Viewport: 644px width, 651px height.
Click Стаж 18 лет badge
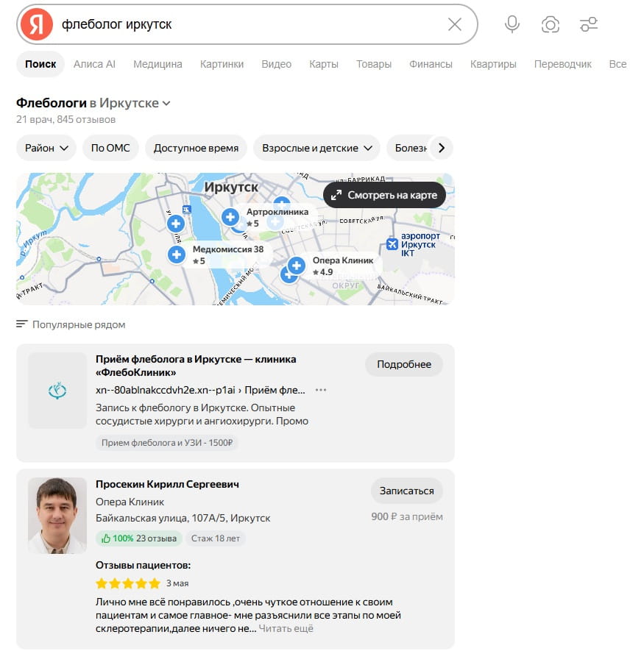click(215, 538)
